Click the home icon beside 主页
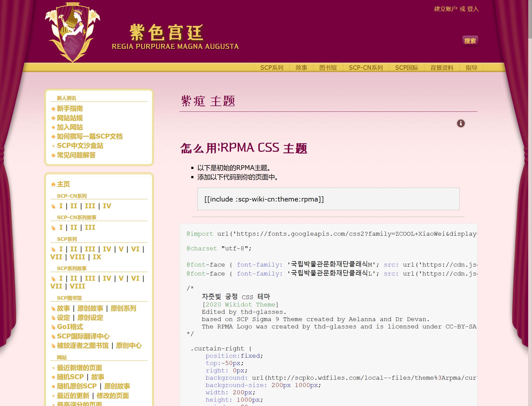This screenshot has height=406, width=532. 53,184
